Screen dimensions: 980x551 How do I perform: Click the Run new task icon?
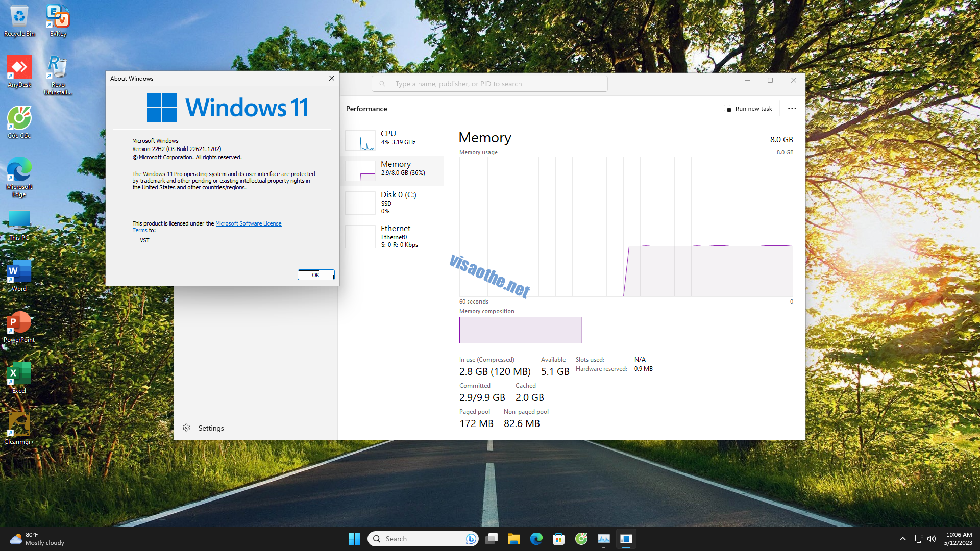click(x=727, y=109)
